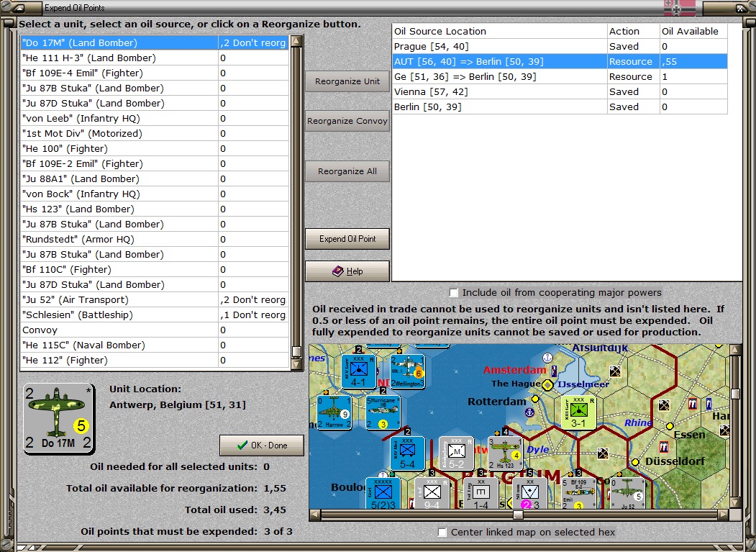Click the map vertical scrollbar thumb
Screen dimensions: 756x552
(x=735, y=394)
